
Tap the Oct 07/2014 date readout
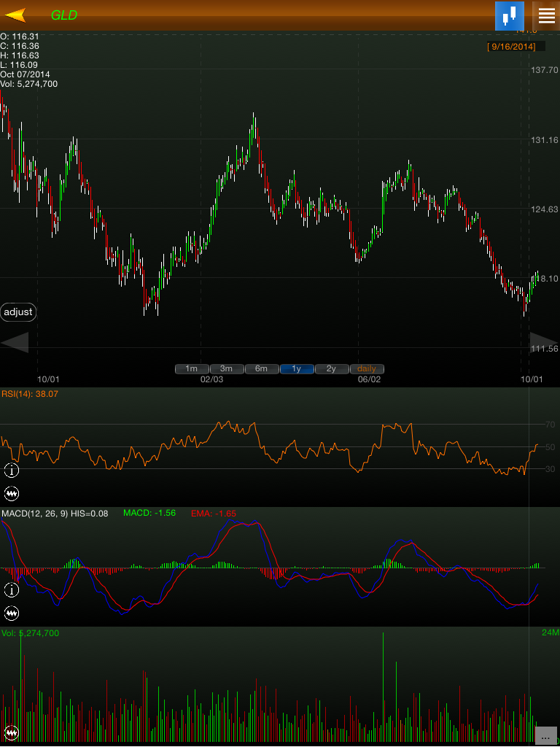[25, 74]
